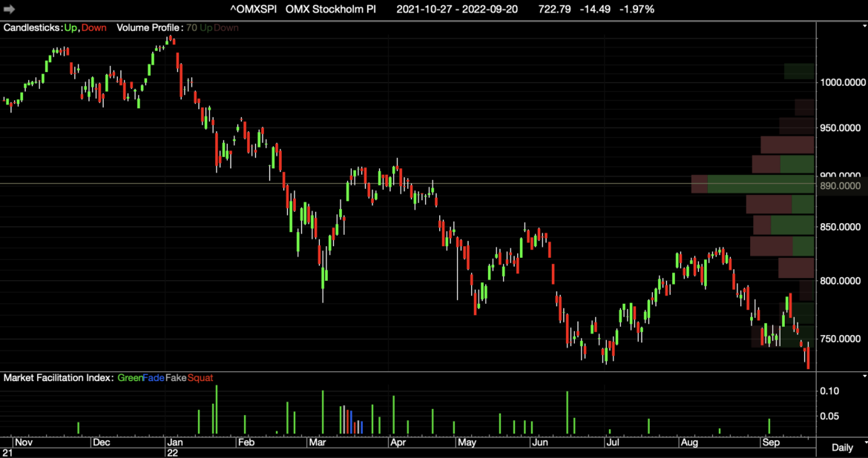The height and width of the screenshot is (458, 868).
Task: Click the blue Fade legend label
Action: 154,378
